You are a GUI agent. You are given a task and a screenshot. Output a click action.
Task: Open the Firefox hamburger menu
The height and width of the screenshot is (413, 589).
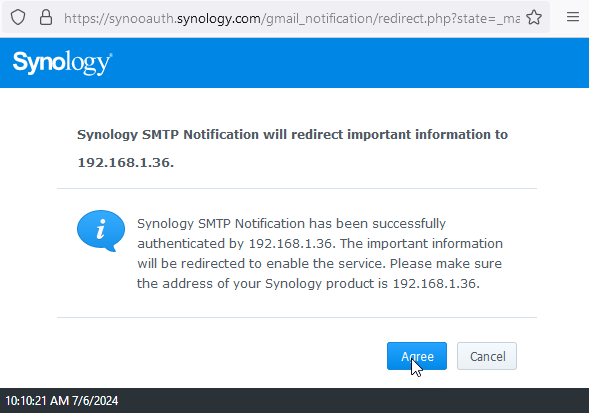[x=572, y=17]
